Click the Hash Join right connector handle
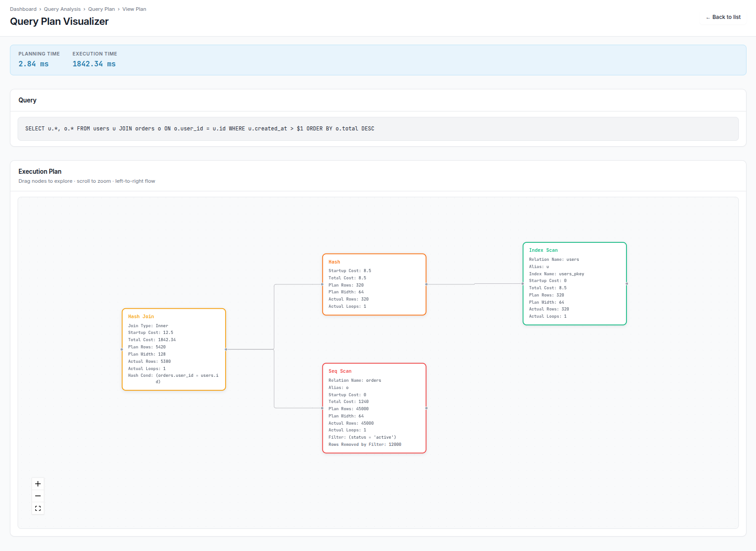The image size is (756, 551). point(226,349)
